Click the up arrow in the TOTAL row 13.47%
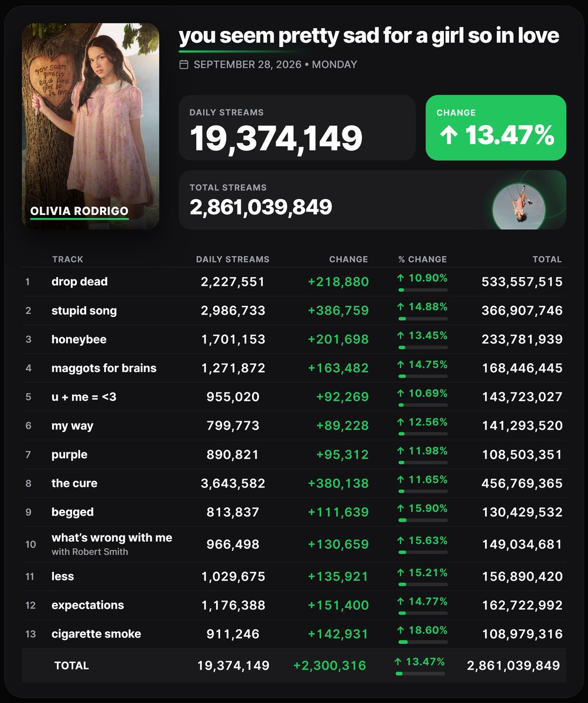This screenshot has width=588, height=703. point(399,662)
